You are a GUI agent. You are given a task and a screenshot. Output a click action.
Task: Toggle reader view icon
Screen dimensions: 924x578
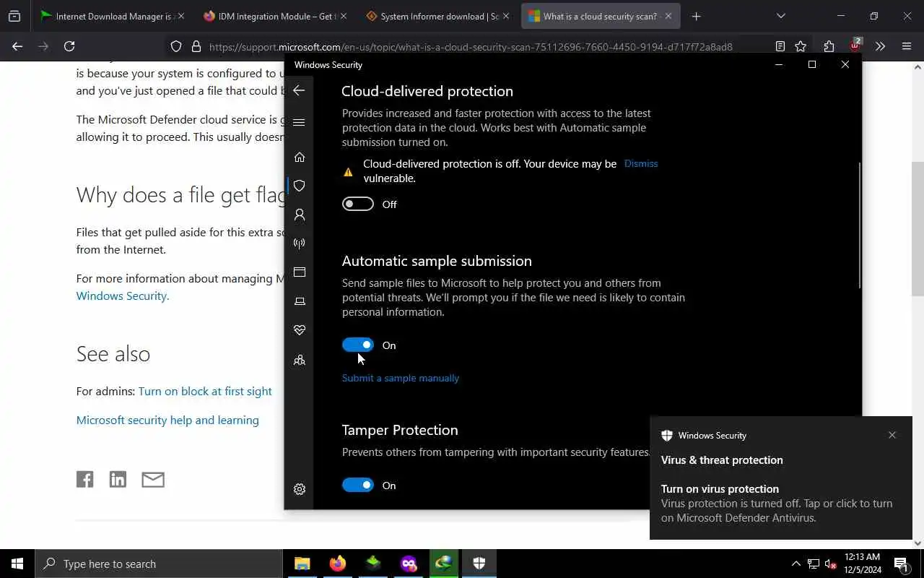point(780,46)
